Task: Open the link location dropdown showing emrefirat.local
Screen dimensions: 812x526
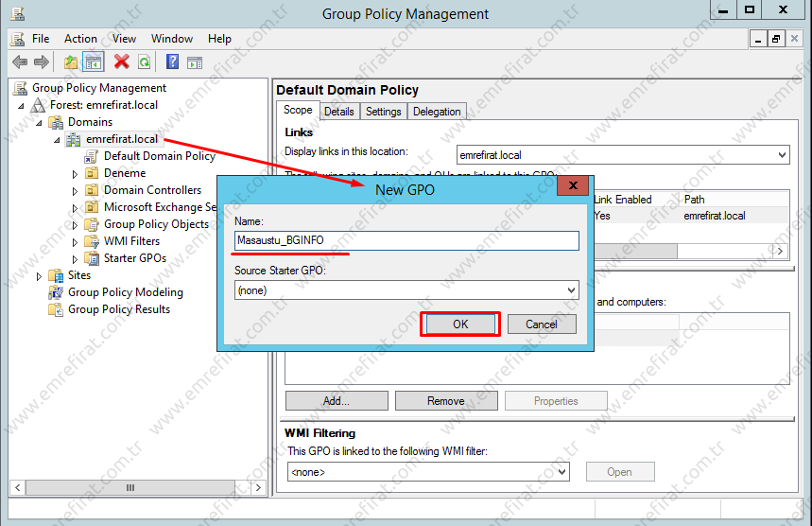Action: (621, 155)
